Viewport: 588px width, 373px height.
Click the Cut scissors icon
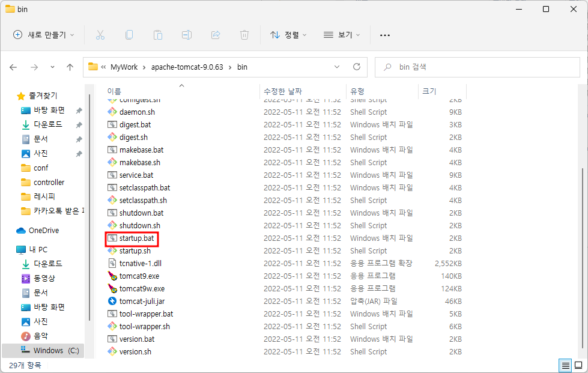pos(100,35)
